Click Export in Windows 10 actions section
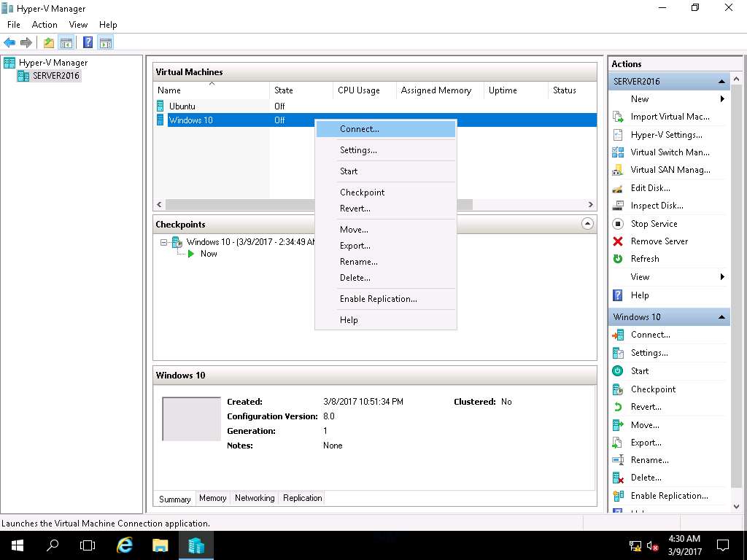Screen dimensions: 747x560 [x=646, y=443]
